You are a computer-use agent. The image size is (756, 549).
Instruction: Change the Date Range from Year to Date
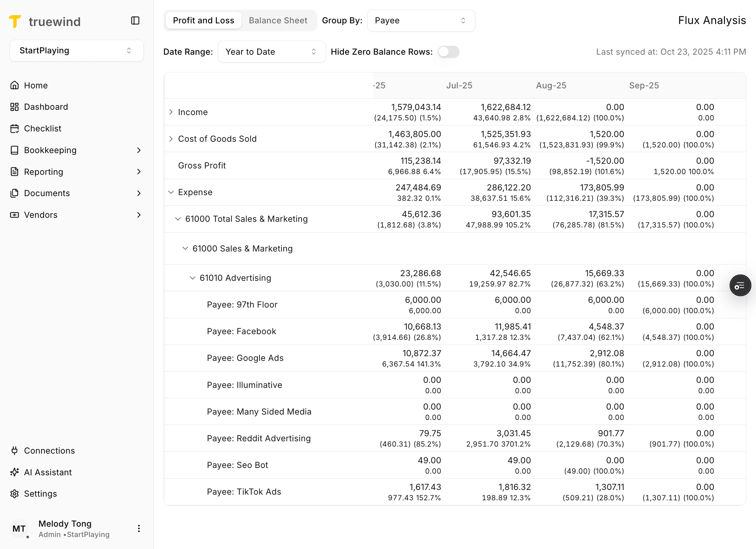coord(271,51)
